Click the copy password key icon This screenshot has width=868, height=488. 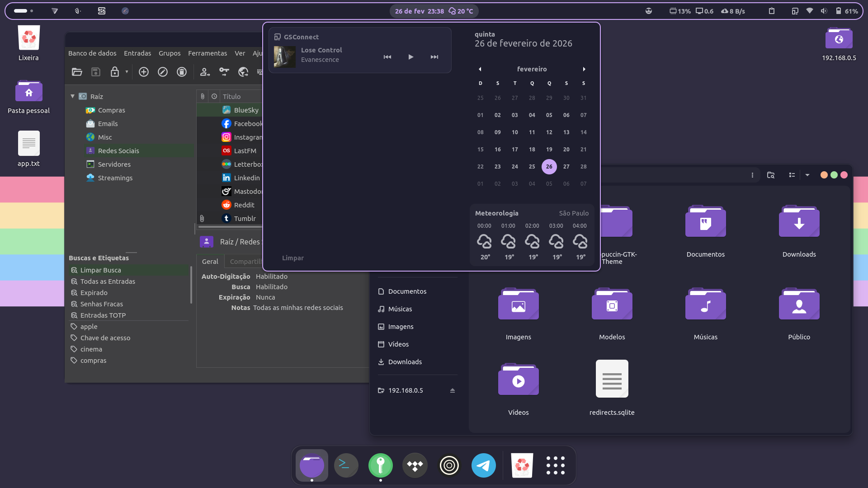224,72
